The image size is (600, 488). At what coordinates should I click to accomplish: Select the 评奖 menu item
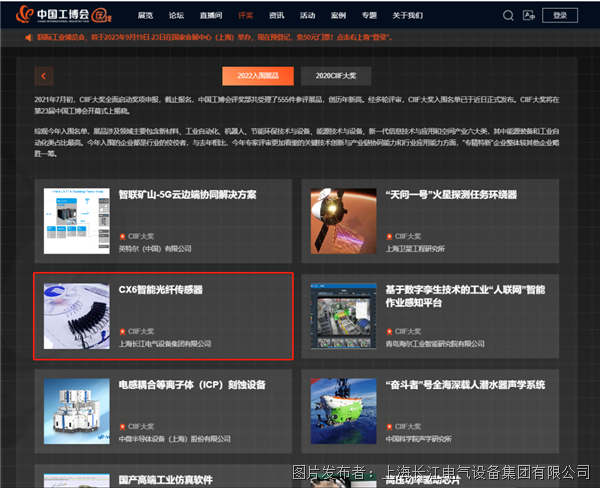246,16
